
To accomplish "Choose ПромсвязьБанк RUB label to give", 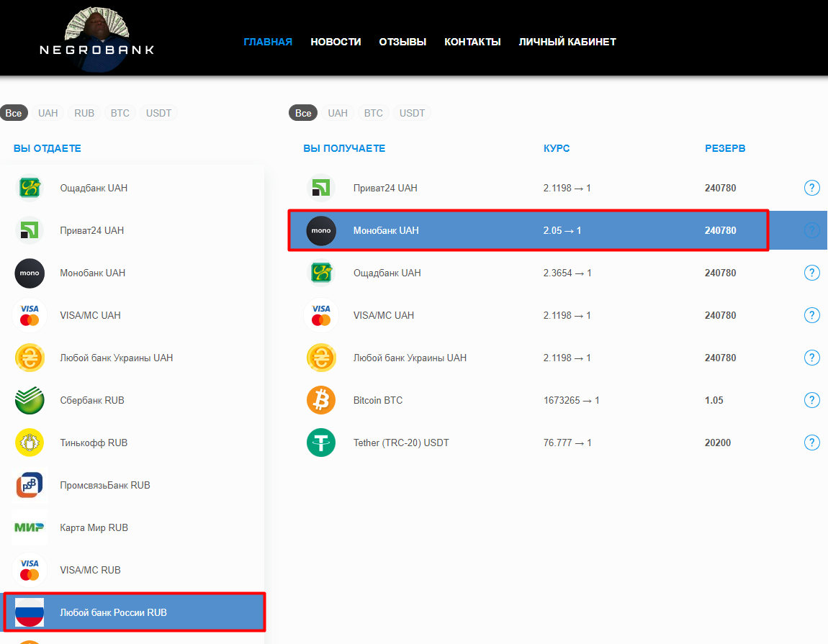I will tap(104, 485).
